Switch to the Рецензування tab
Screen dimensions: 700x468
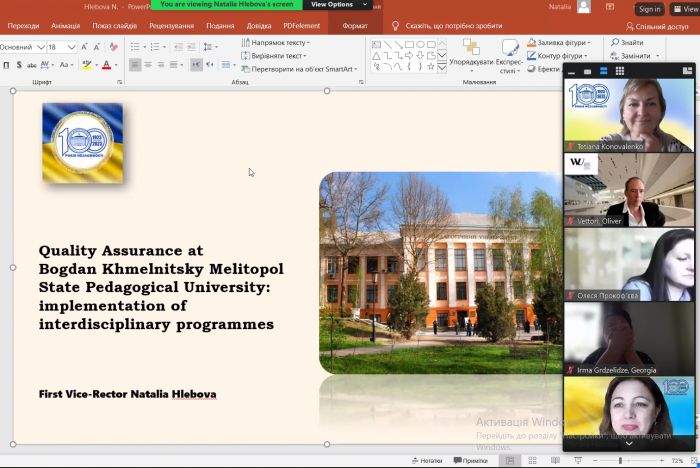tap(172, 26)
